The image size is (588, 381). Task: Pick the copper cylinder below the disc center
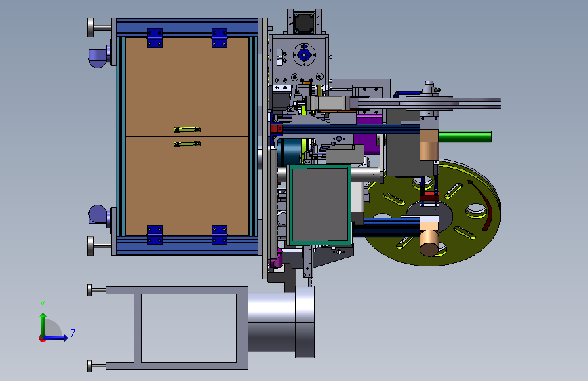[430, 243]
